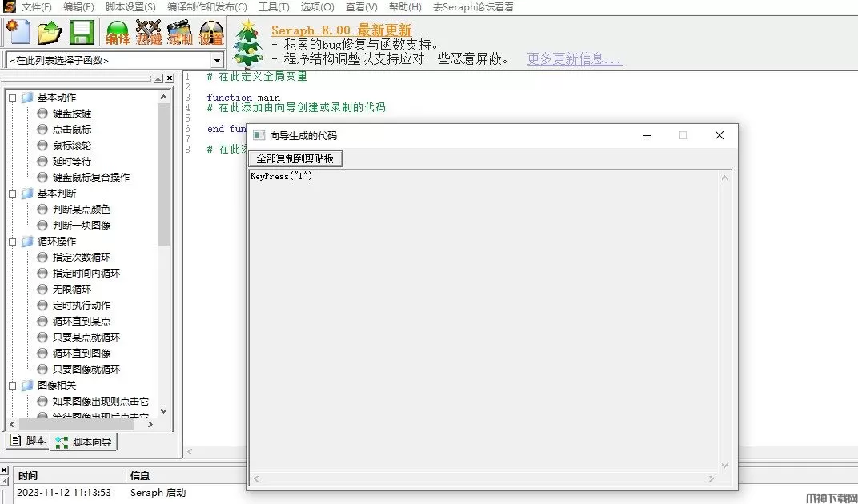Click tree horizontal scrollbar left arrow
Image resolution: width=858 pixels, height=504 pixels.
[12, 424]
